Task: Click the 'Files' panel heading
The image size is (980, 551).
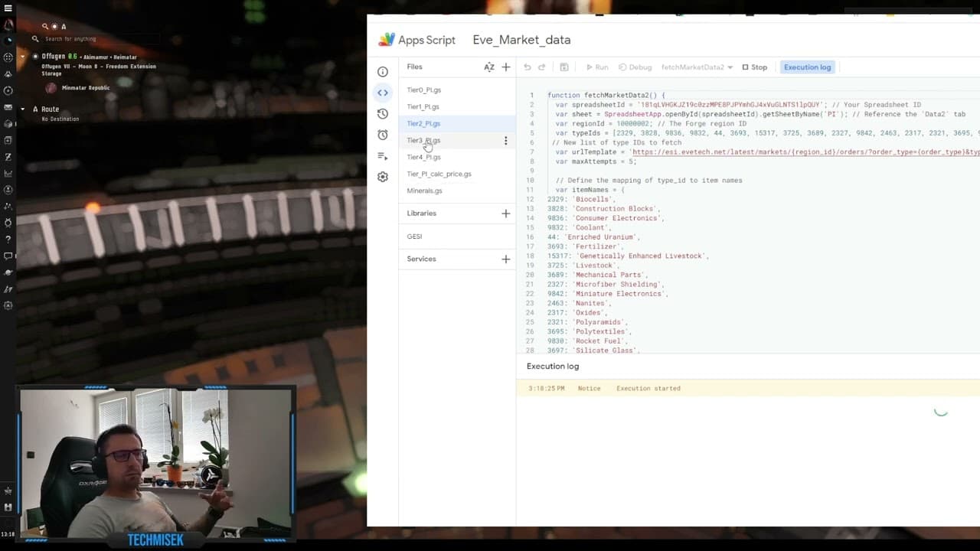Action: 415,67
